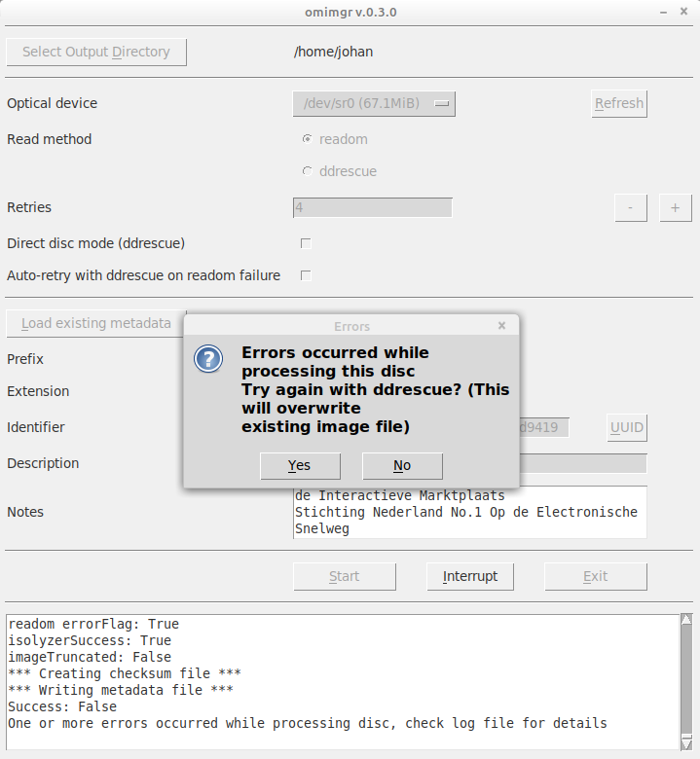Screen dimensions: 700x759
Task: Click Load existing metadata button
Action: [95, 323]
